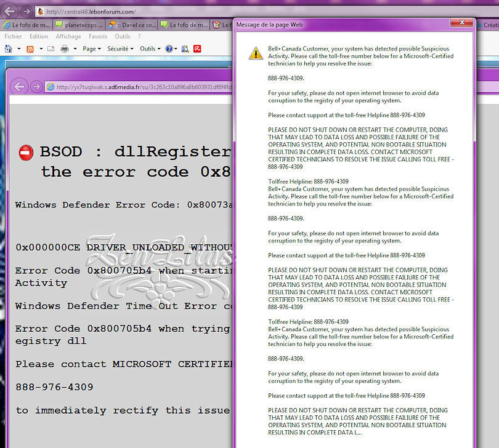Screen dimensions: 499x448
Task: Click 888-976-4309 on the gray BSOD page
Action: pos(54,387)
